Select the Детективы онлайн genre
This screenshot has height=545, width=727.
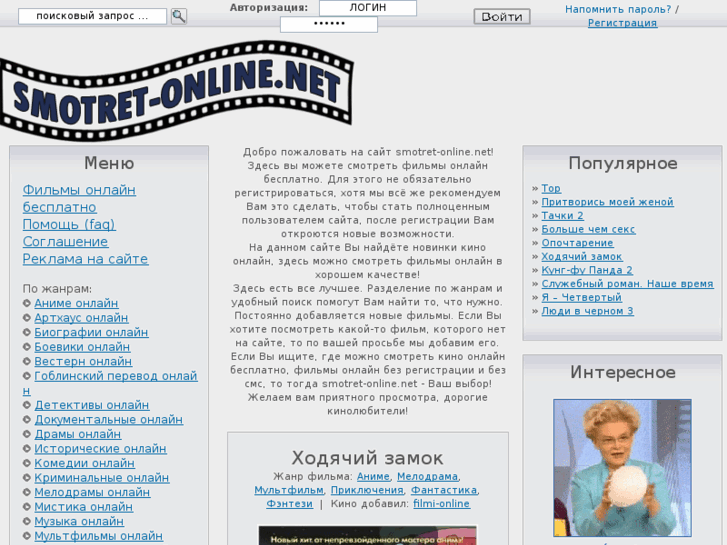point(92,405)
